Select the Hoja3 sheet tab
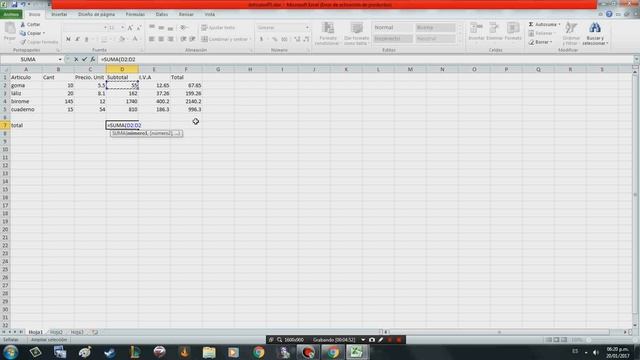The width and height of the screenshot is (640, 360). [77, 332]
